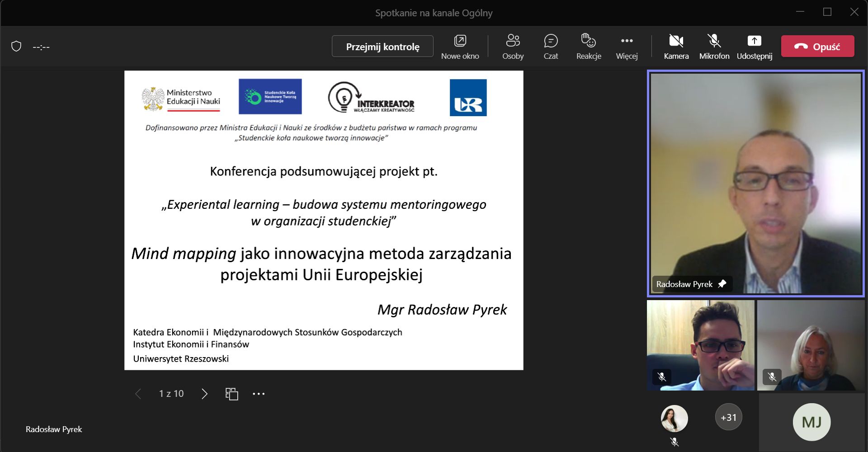
Task: Click the round female avatar photo
Action: [674, 419]
